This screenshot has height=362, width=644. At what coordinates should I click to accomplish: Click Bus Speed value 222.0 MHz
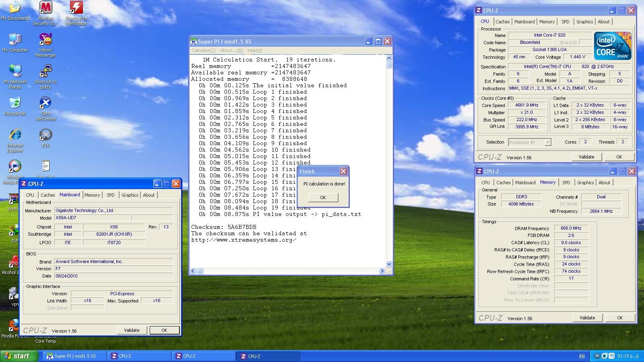point(526,120)
